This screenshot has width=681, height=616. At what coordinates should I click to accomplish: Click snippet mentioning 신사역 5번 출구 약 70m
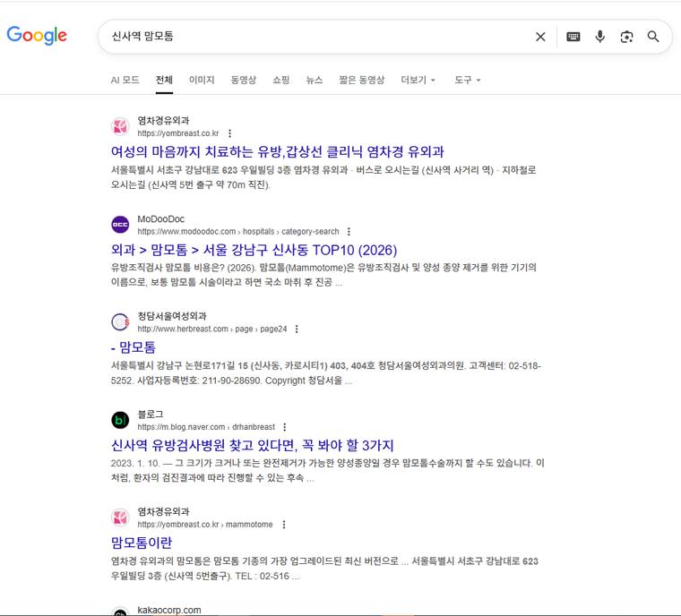click(323, 177)
